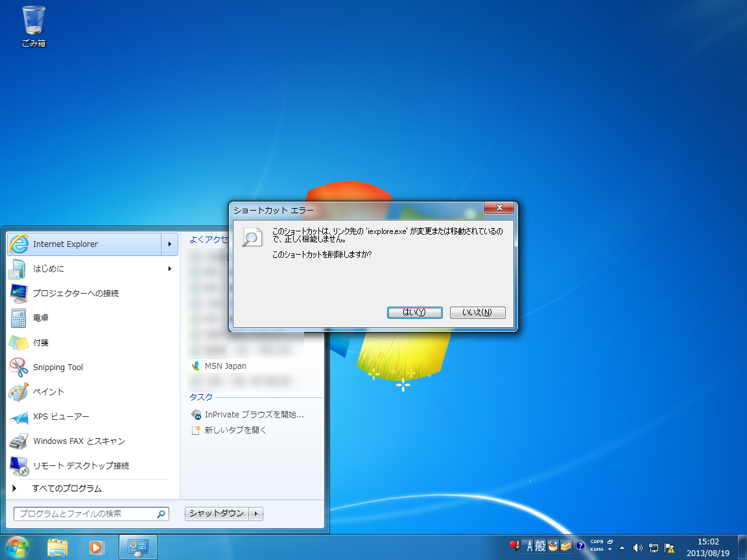This screenshot has height=560, width=747.
Task: Open Windows Explorer from the taskbar
Action: pyautogui.click(x=58, y=547)
